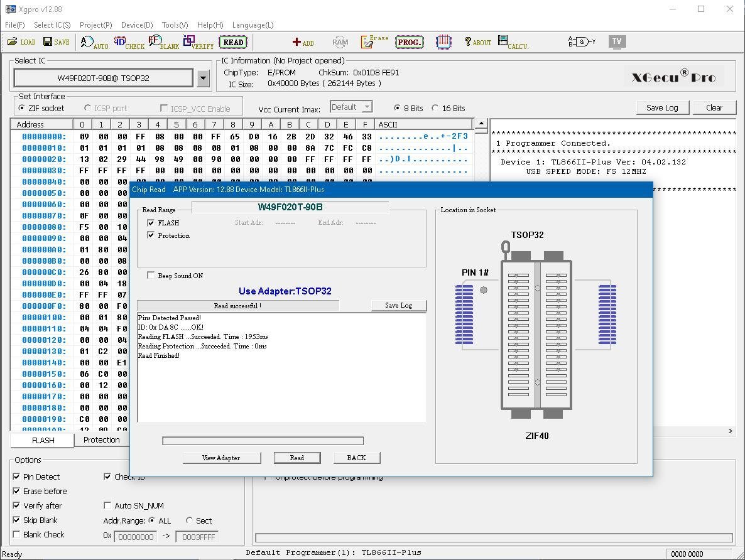Enable the Beep Sound ON checkbox
The width and height of the screenshot is (745, 560).
pos(151,275)
